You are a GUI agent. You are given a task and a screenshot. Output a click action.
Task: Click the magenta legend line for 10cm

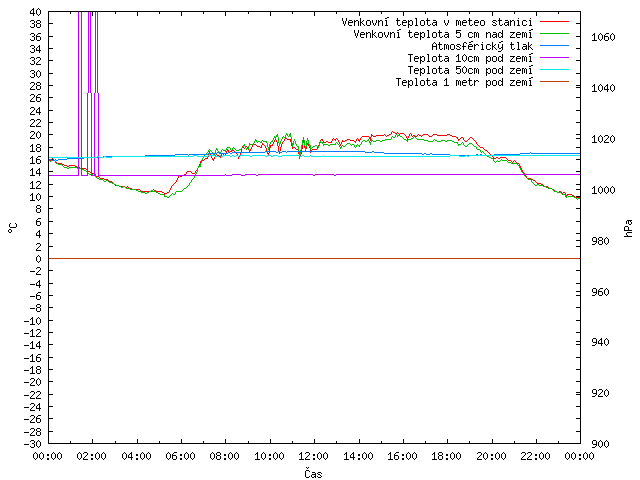(554, 58)
